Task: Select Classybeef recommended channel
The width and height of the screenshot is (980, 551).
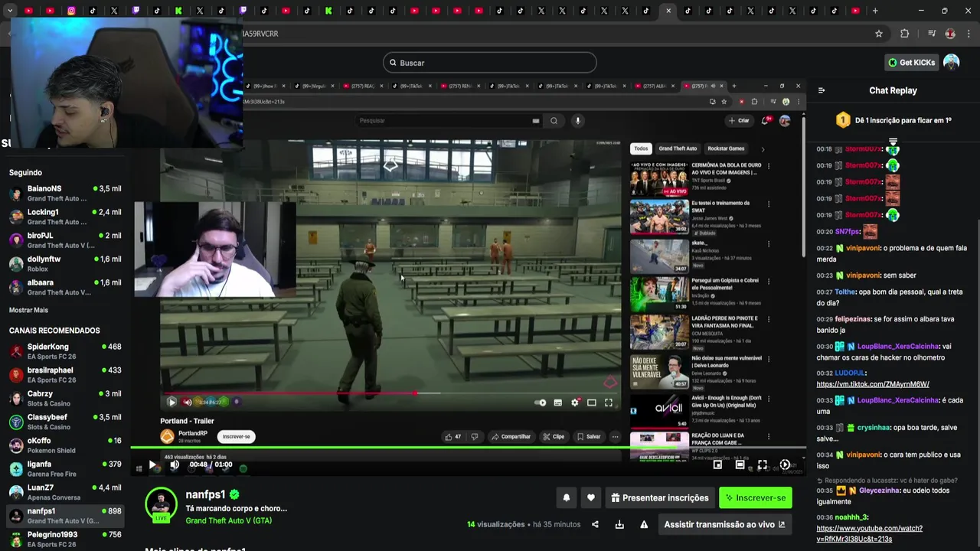Action: pyautogui.click(x=65, y=422)
